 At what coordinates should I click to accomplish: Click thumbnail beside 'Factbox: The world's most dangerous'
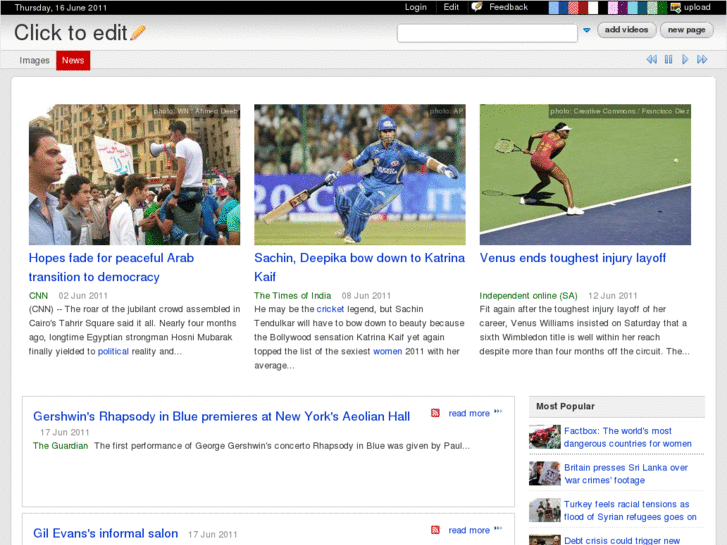(545, 437)
